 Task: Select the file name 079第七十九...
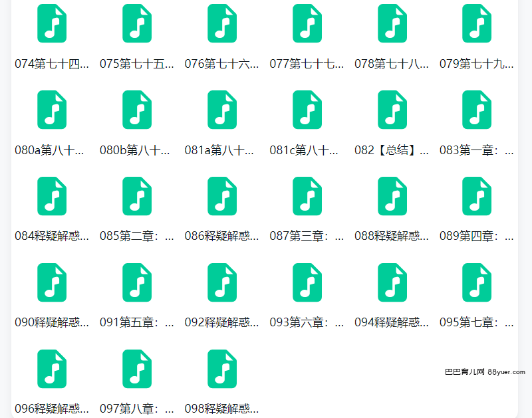pyautogui.click(x=477, y=64)
